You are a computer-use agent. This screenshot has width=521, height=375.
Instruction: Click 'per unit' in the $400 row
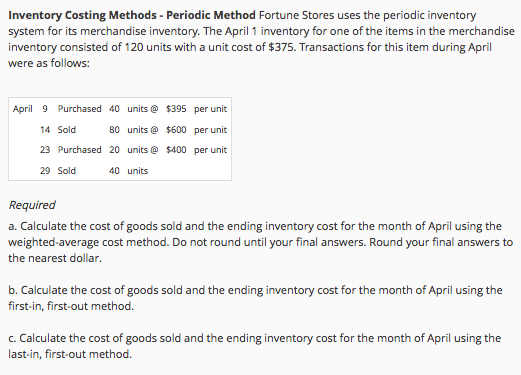(210, 150)
